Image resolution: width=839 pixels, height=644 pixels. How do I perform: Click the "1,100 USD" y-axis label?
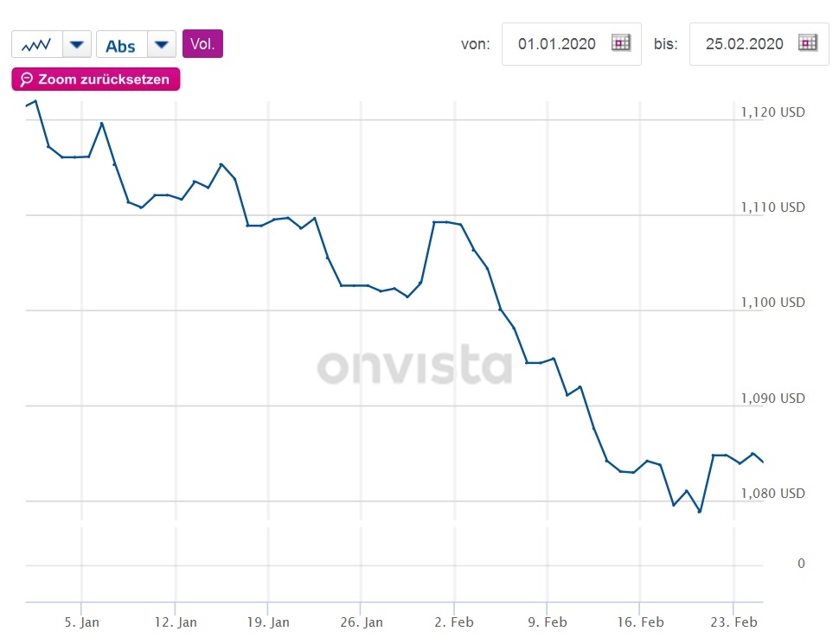[773, 303]
